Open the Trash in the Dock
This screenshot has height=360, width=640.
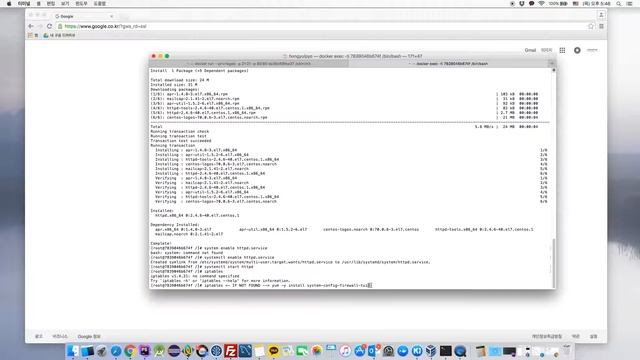[x=567, y=351]
